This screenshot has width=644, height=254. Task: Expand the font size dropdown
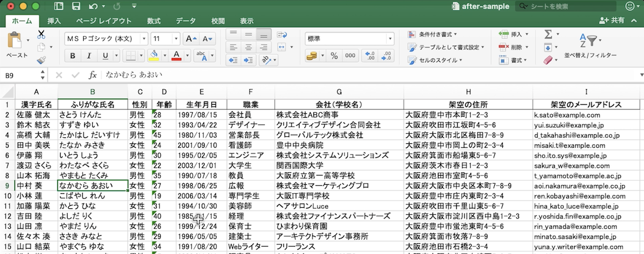pyautogui.click(x=176, y=39)
